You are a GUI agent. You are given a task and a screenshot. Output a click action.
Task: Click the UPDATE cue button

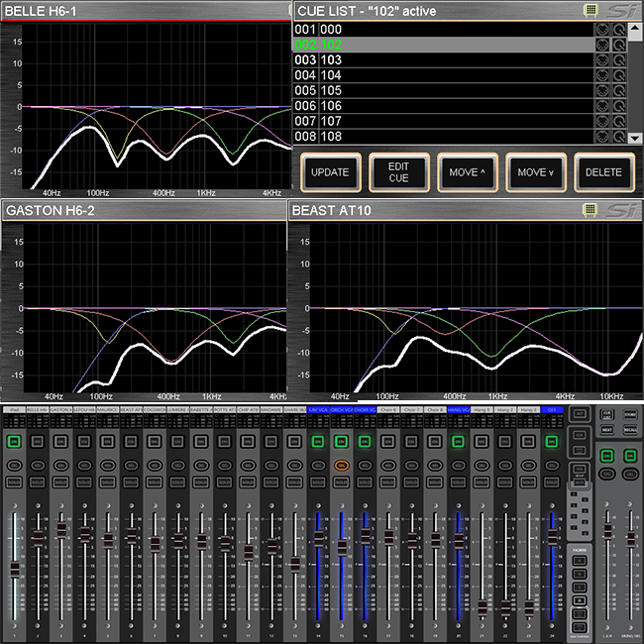click(x=331, y=172)
